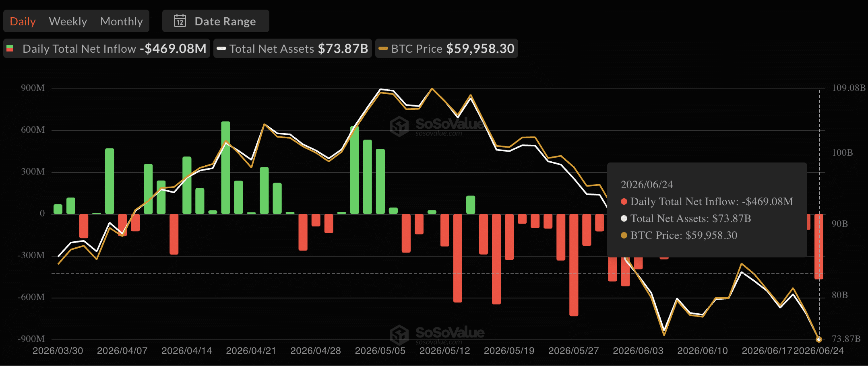Click the 2026/05/19 x-axis date label
Viewport: 868px width, 366px height.
pyautogui.click(x=509, y=351)
